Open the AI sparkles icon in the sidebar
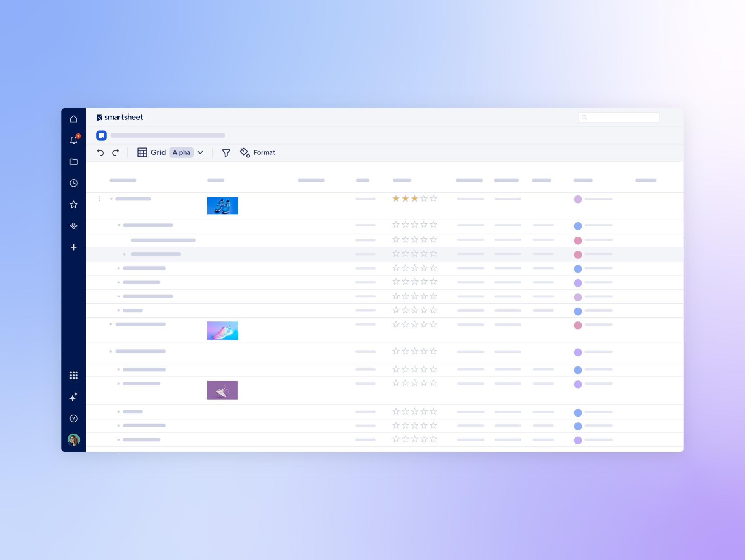The height and width of the screenshot is (560, 745). (x=73, y=396)
